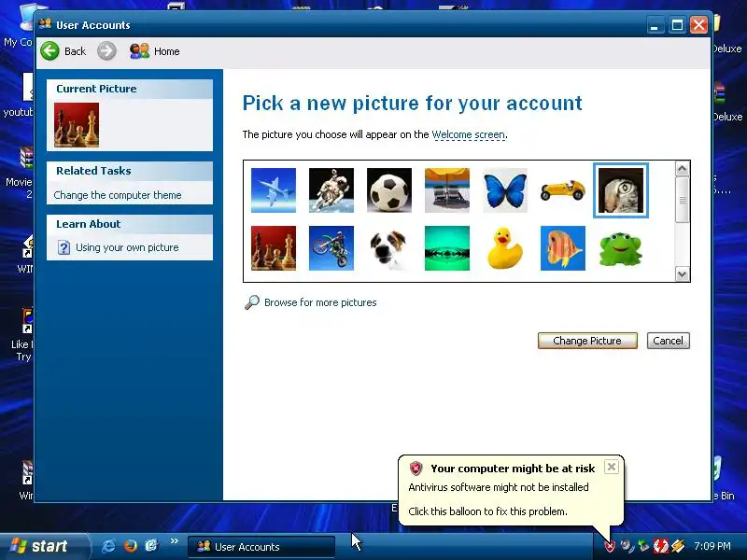Screen dimensions: 747x560
Task: Open Using your own picture help
Action: click(127, 247)
